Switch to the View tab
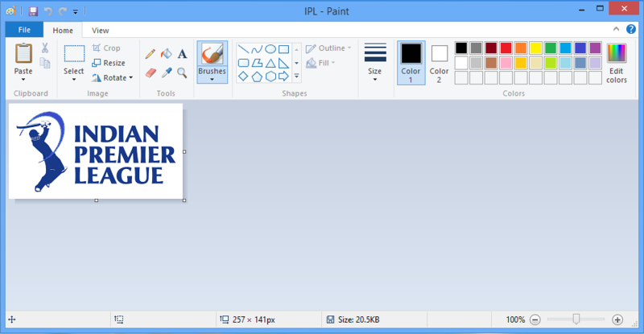The width and height of the screenshot is (644, 334). [x=100, y=30]
